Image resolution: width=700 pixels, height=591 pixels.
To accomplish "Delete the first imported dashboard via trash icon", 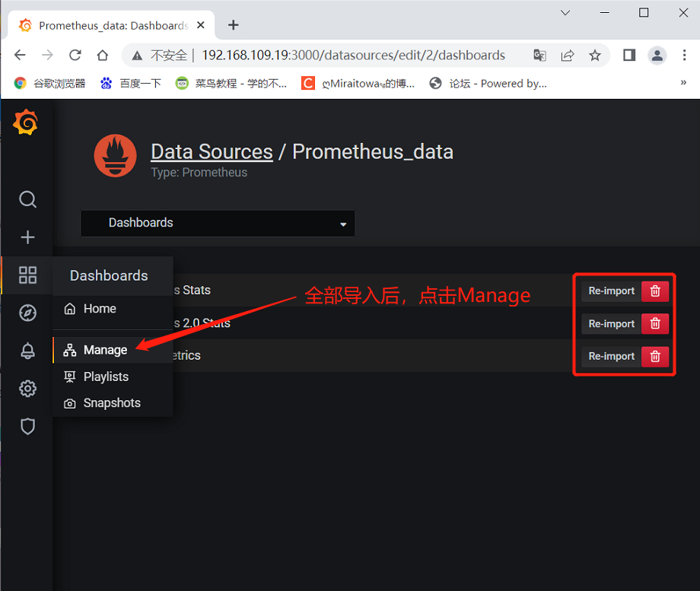I will [x=655, y=291].
